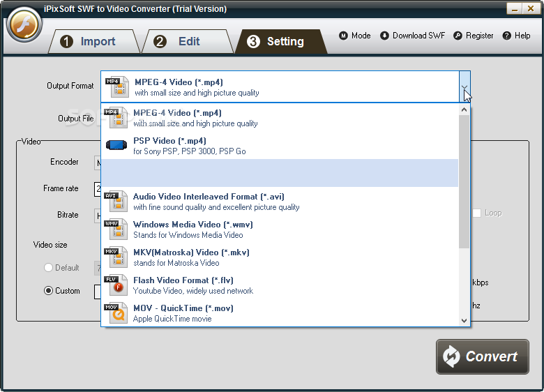Open the Help menu
544x392 pixels.
click(516, 36)
